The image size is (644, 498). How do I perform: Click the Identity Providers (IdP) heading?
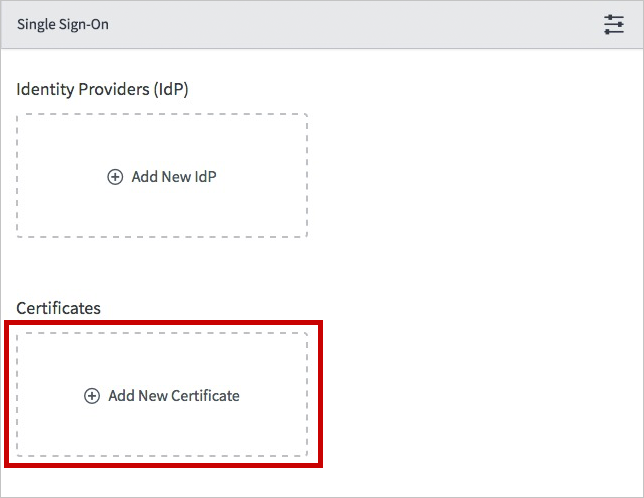click(102, 89)
